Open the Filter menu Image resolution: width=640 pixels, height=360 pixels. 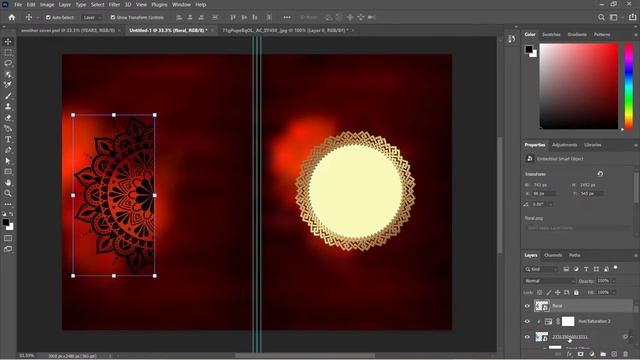point(114,4)
